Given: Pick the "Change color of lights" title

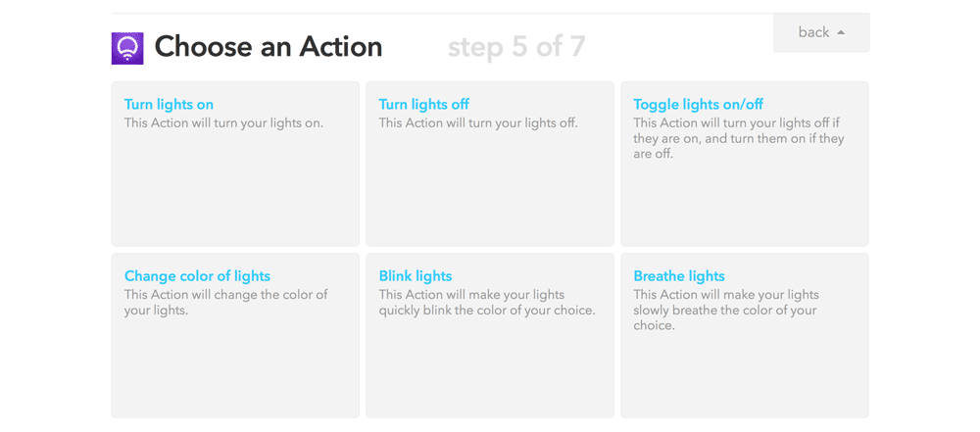Looking at the screenshot, I should 197,276.
